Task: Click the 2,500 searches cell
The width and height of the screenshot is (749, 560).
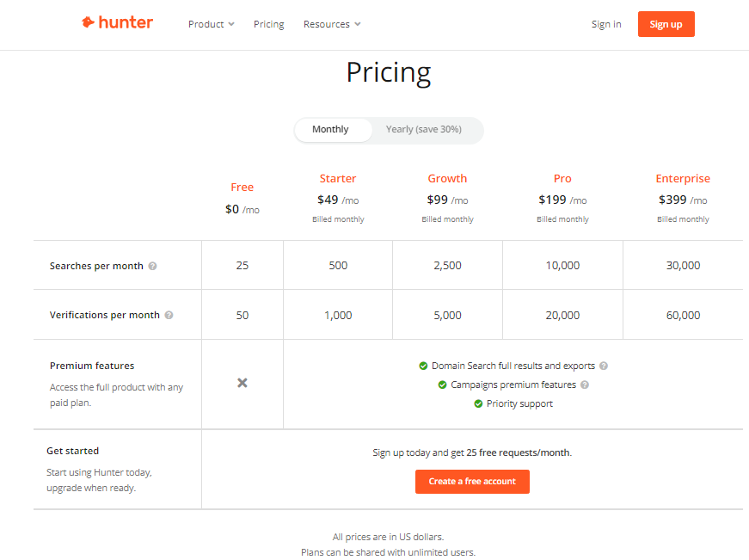Action: [447, 266]
